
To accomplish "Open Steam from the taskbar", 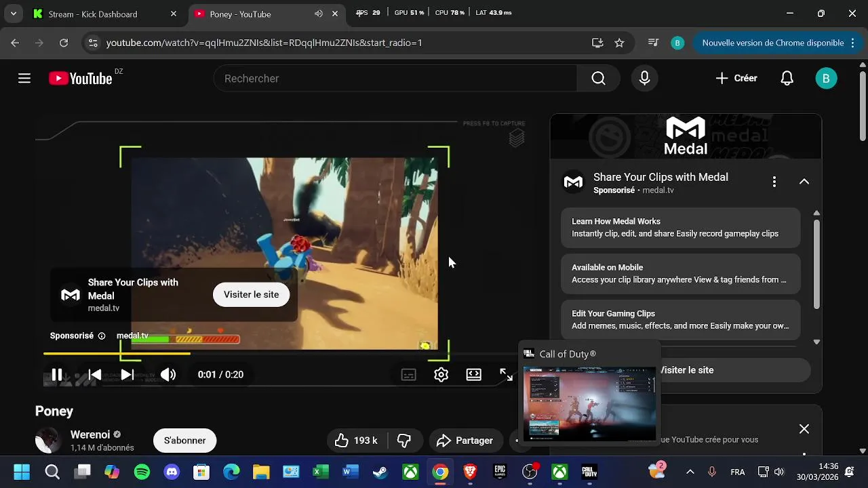I will point(380,472).
